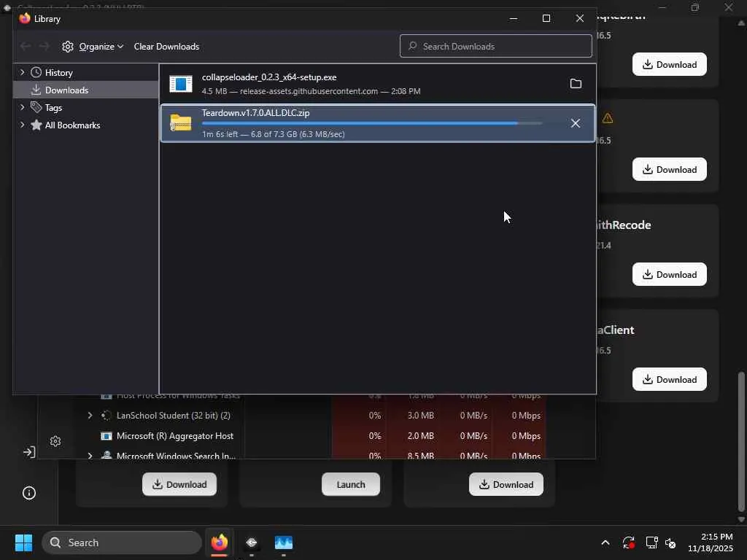Screen dimensions: 747x560
Task: Click the Firefox taskbar icon
Action: (219, 542)
